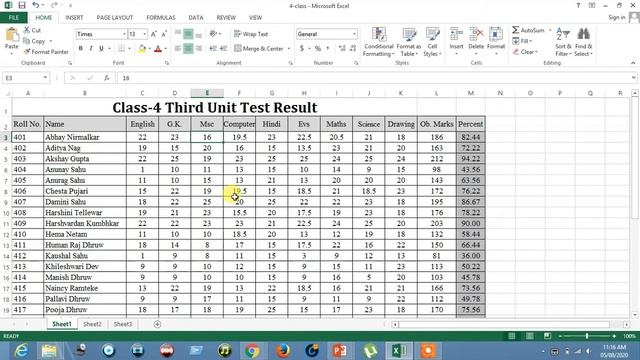Switch to FORMULAS tab
This screenshot has height=360, width=640.
pyautogui.click(x=161, y=18)
